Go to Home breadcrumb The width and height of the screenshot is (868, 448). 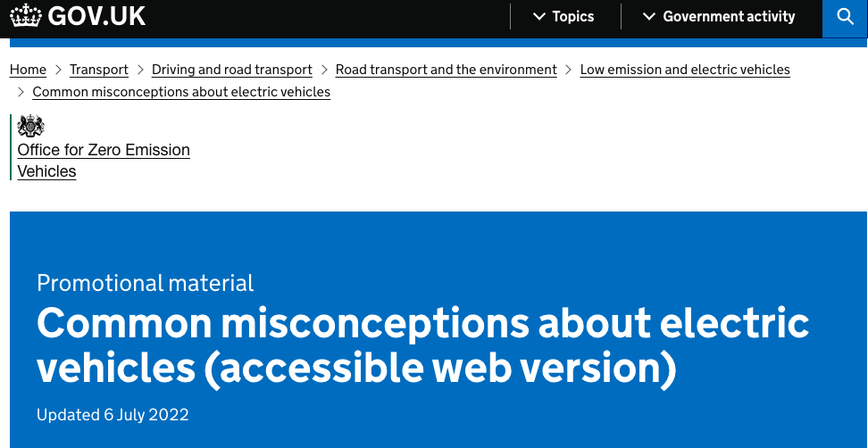29,70
